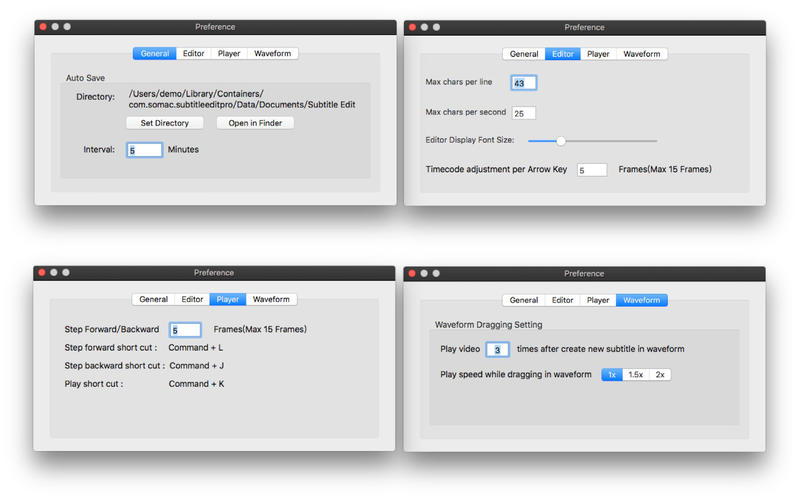The image size is (800, 500).
Task: Open Player tab in Max chars window
Action: 598,54
